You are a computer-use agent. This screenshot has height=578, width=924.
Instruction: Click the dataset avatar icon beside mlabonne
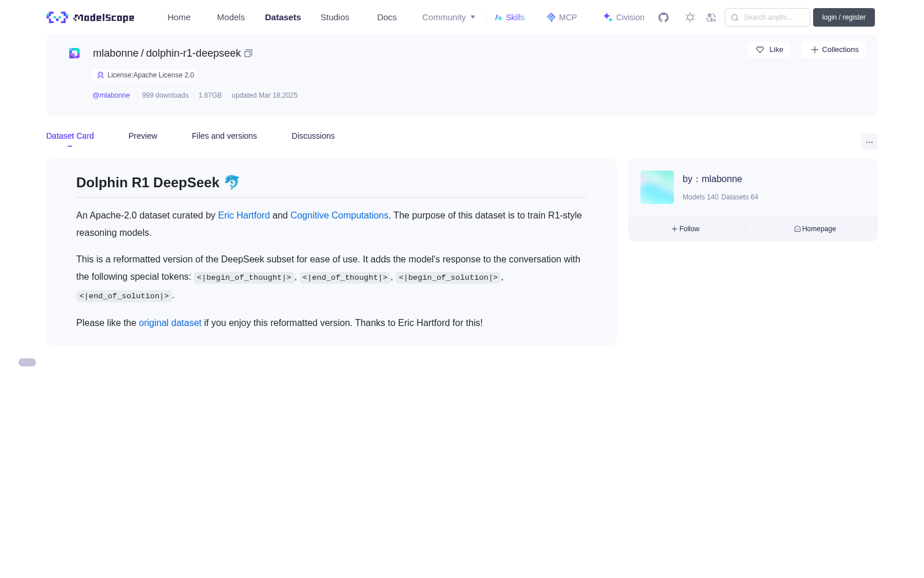pyautogui.click(x=74, y=53)
